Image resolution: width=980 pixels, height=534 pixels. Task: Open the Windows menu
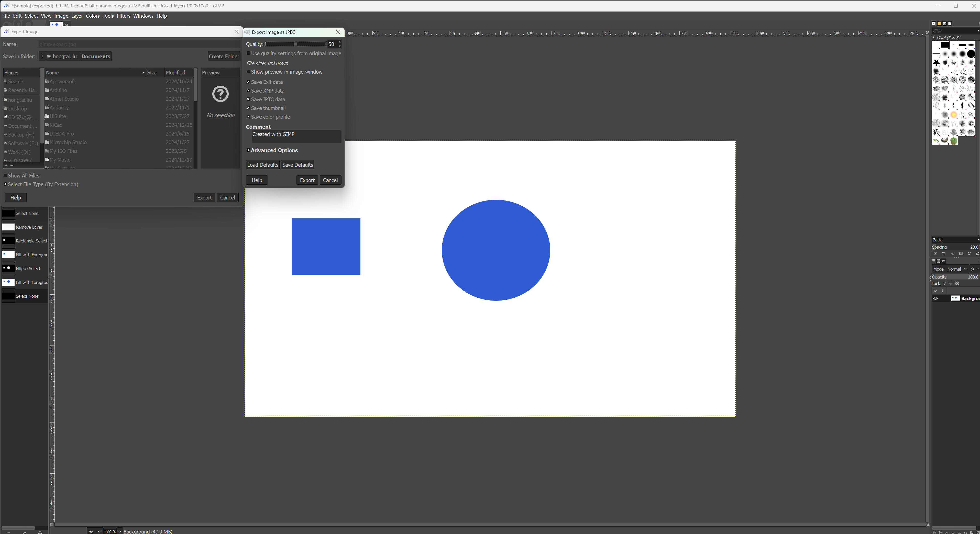[x=143, y=16]
